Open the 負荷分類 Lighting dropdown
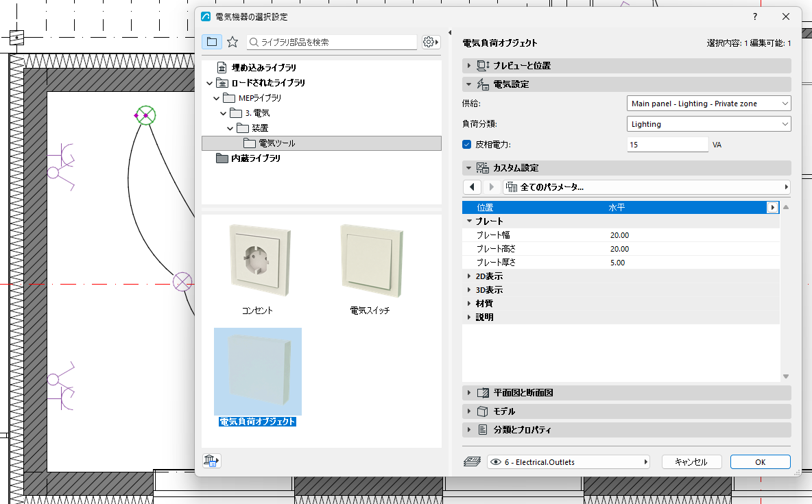Image resolution: width=812 pixels, height=504 pixels. [x=708, y=124]
